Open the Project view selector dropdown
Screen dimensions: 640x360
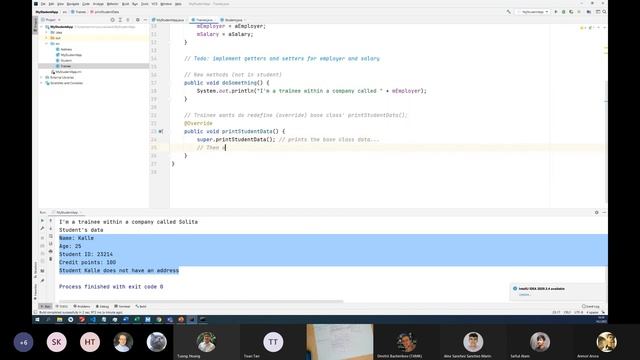[51, 20]
